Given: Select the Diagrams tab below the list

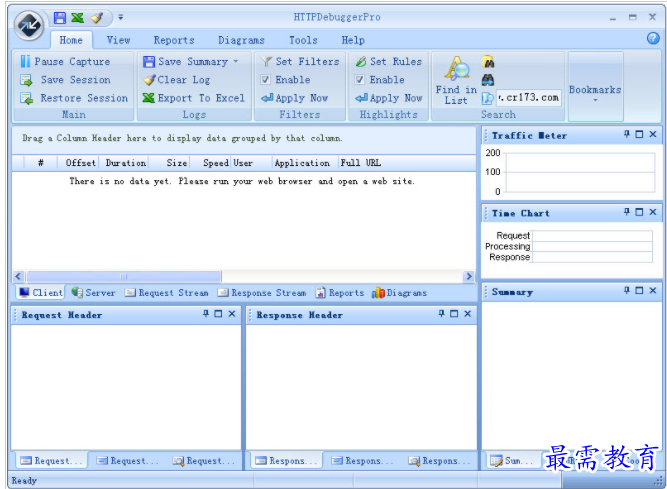Looking at the screenshot, I should pyautogui.click(x=399, y=293).
